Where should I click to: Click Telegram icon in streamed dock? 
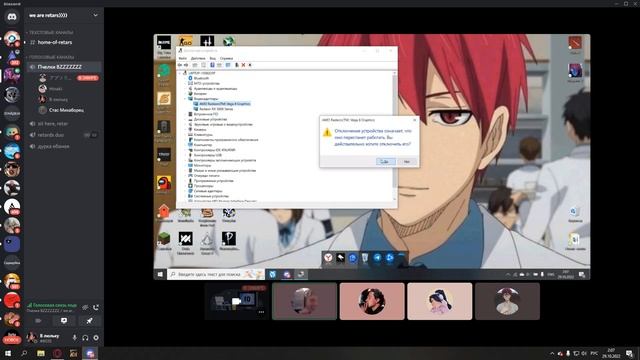[378, 258]
